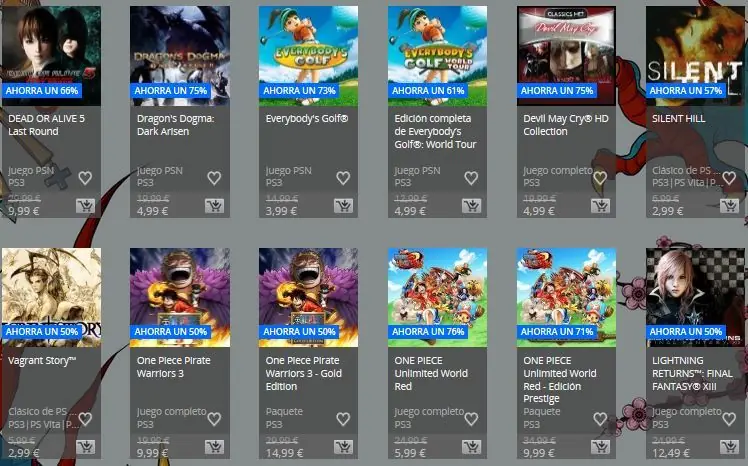Open LIGHTNING RETURNS cover art thumbnail
Viewport: 748px width, 466px height.
(694, 297)
